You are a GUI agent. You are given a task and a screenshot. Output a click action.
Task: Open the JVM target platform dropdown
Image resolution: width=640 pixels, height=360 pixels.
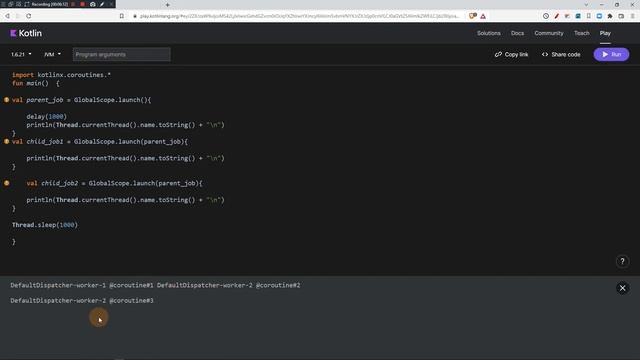(x=52, y=54)
